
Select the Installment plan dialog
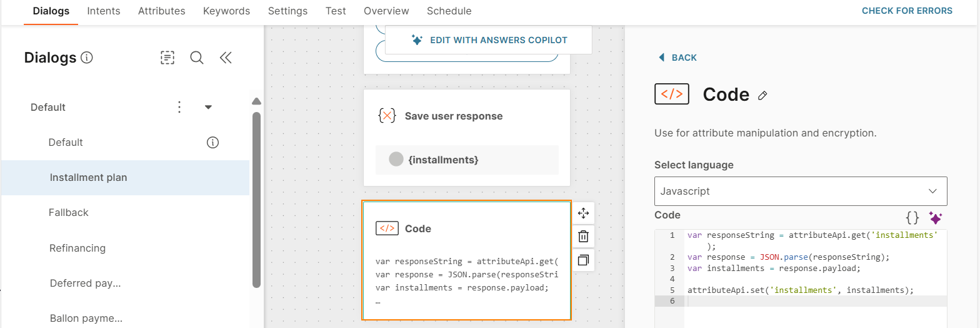coord(125,178)
